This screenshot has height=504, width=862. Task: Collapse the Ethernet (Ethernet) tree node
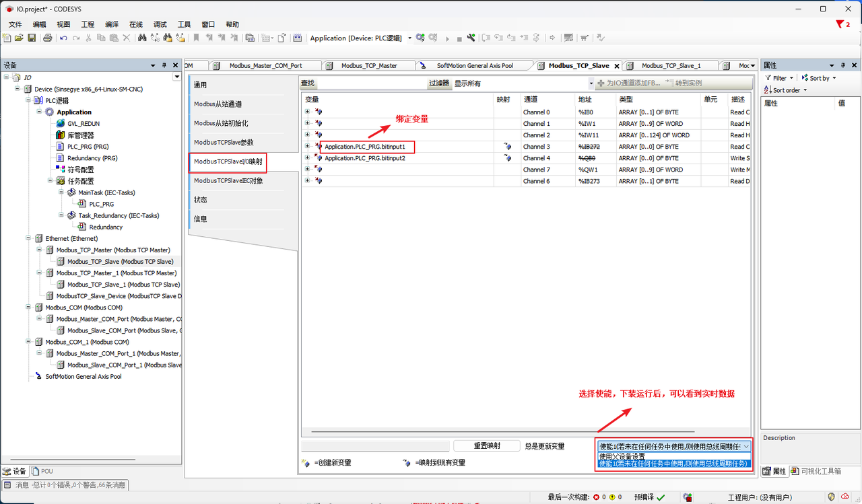(x=28, y=238)
